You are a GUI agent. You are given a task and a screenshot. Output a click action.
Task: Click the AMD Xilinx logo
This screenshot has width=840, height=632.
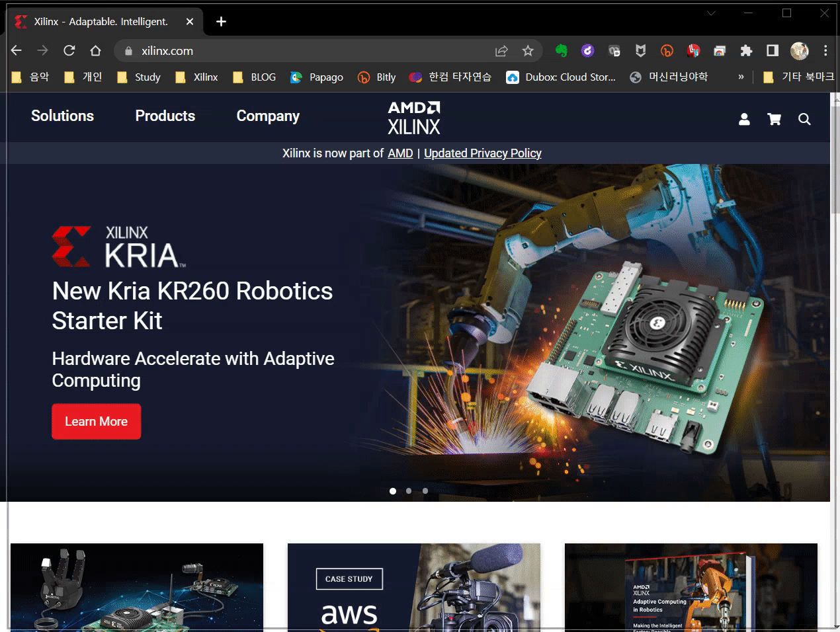coord(414,118)
